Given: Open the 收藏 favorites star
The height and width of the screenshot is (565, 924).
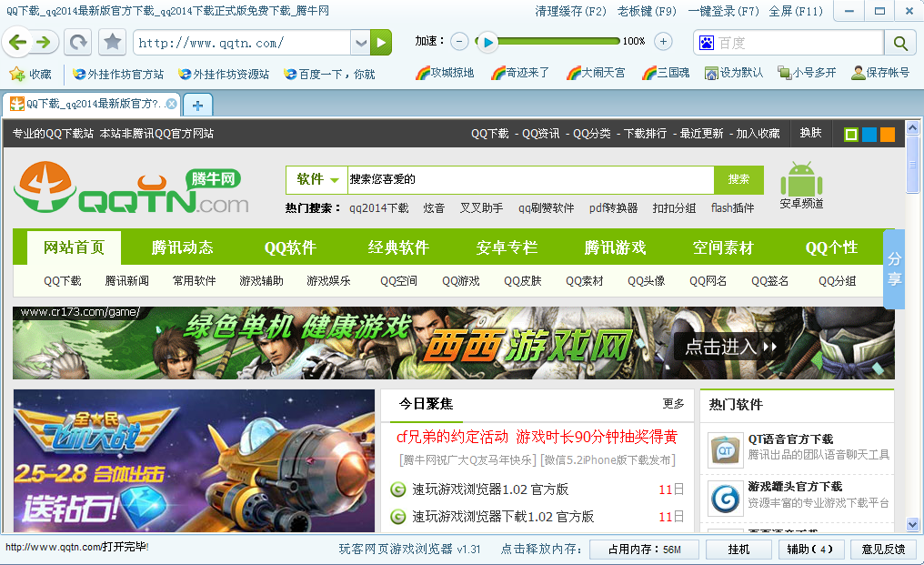Looking at the screenshot, I should pyautogui.click(x=31, y=75).
